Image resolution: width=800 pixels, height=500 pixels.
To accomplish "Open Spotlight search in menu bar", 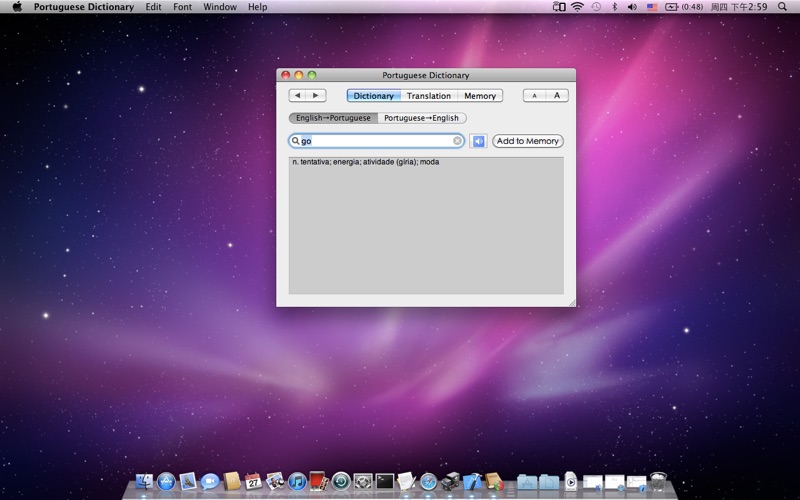I will tap(782, 7).
